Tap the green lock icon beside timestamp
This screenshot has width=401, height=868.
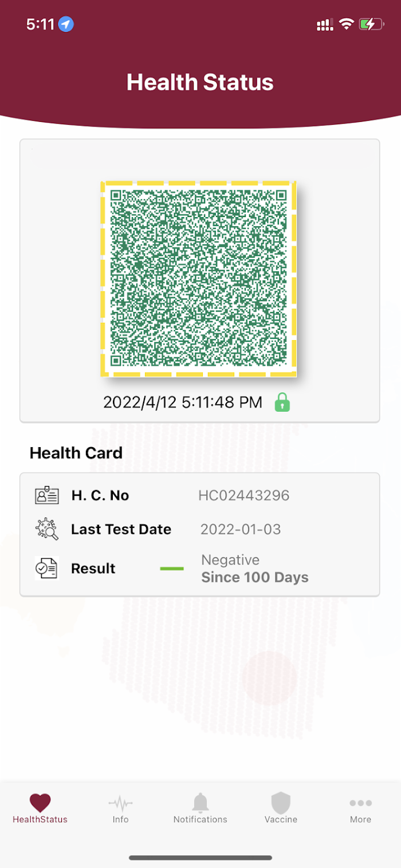click(282, 402)
